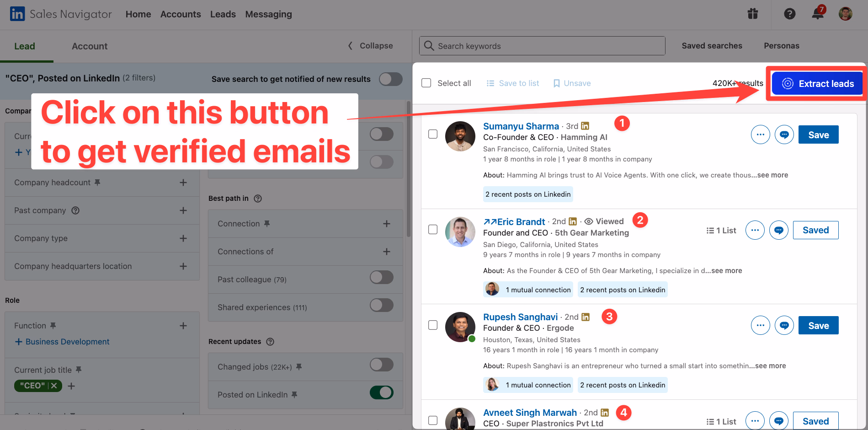Message Sumanyu Sharma via chat icon
Screen dimensions: 868x430
pos(784,134)
